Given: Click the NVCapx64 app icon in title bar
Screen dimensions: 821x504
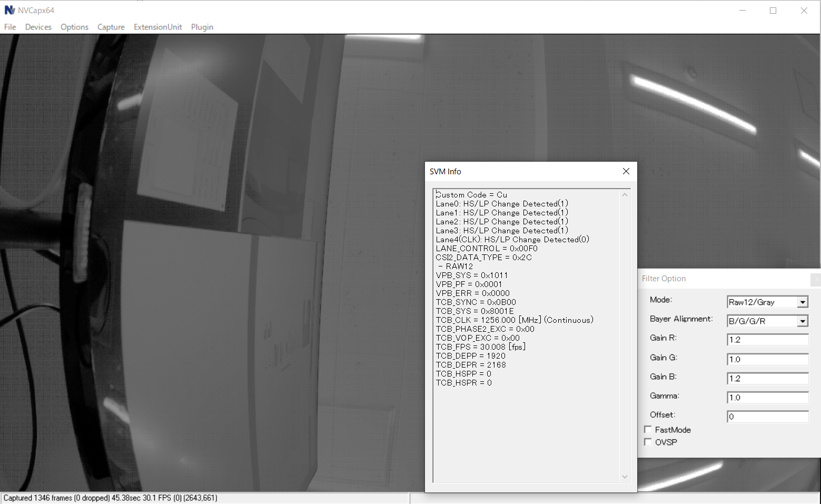Looking at the screenshot, I should click(x=9, y=11).
